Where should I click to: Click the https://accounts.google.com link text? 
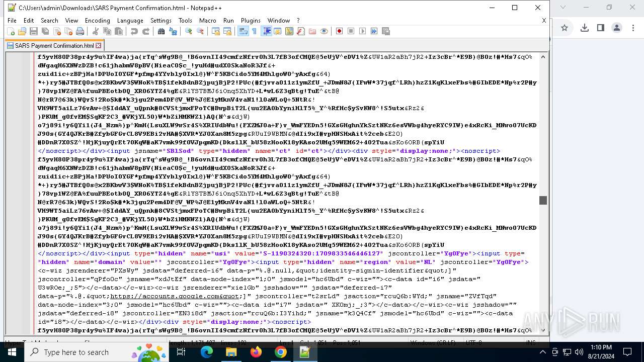(x=175, y=296)
